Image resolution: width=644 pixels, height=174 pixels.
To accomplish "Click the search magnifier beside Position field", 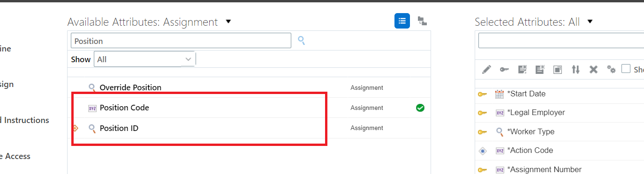I will pos(302,41).
